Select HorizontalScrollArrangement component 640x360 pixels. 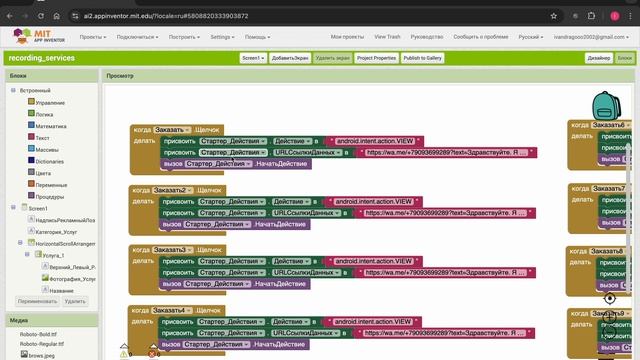point(65,244)
